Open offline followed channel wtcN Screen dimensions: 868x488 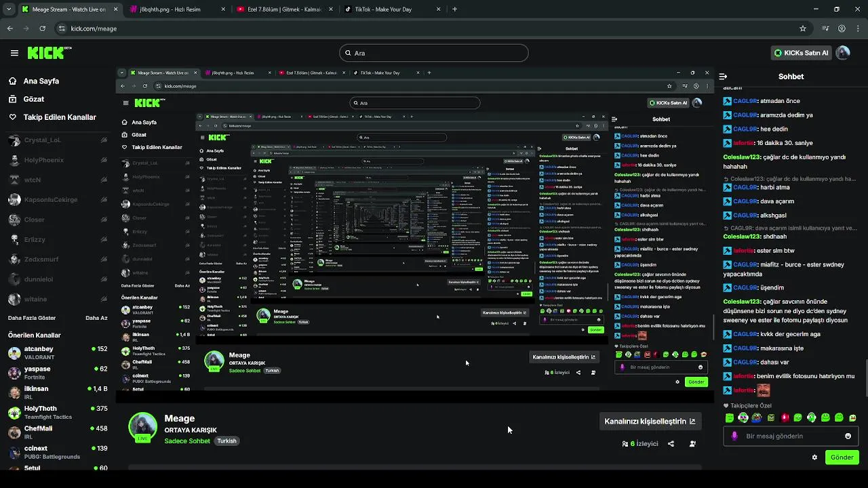(58, 180)
